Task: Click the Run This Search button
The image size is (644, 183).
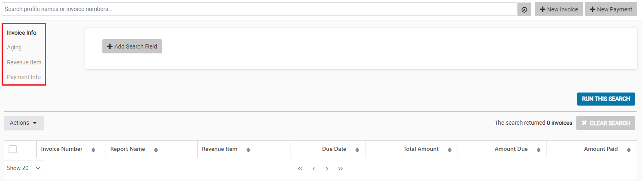Action: pyautogui.click(x=606, y=99)
